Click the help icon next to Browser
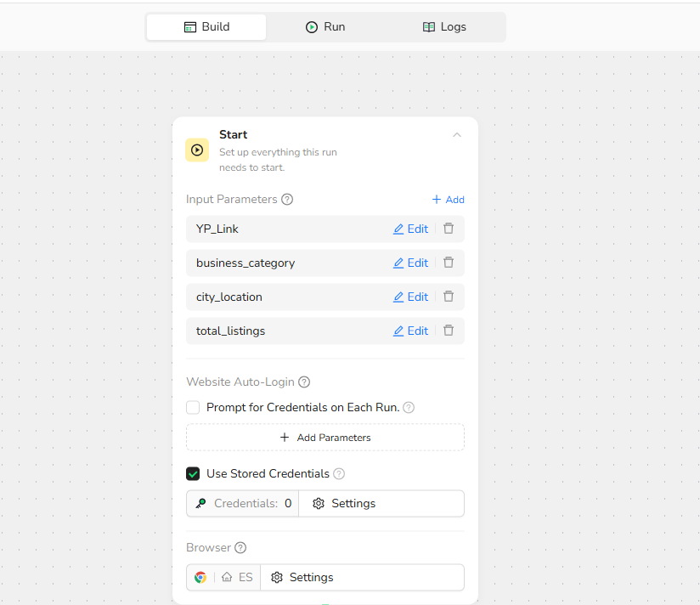The width and height of the screenshot is (700, 605). coord(240,548)
